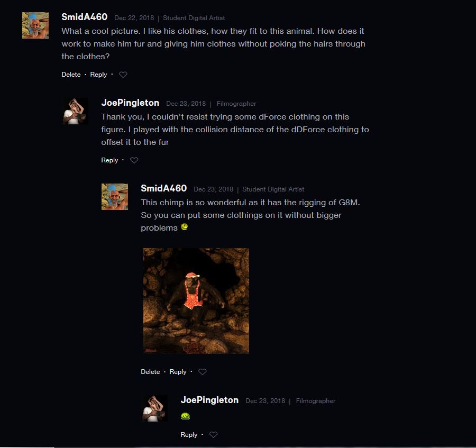Open JoePingleton username link on last reply
This screenshot has width=476, height=448.
click(209, 400)
